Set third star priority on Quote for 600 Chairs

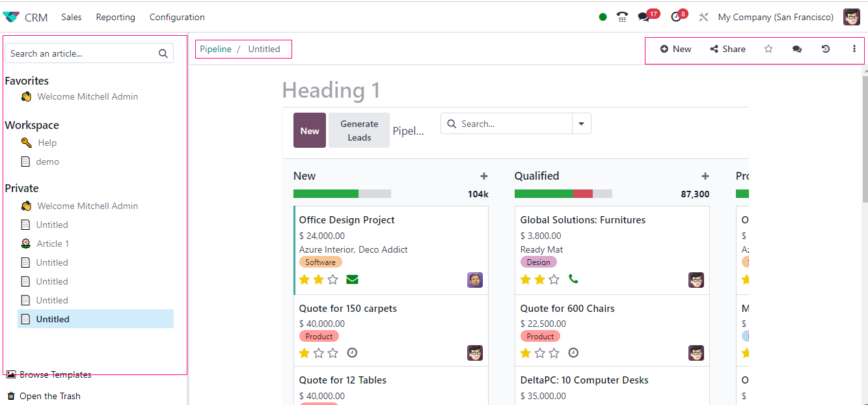pos(554,353)
